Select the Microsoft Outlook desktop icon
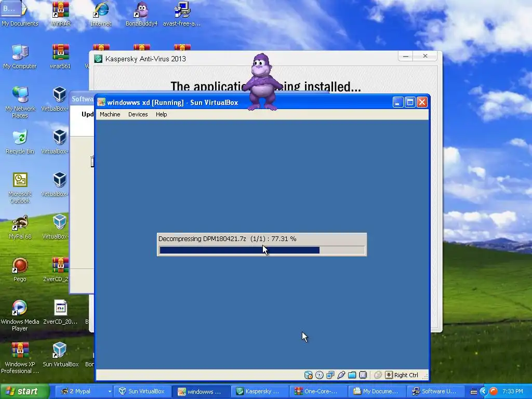The width and height of the screenshot is (532, 399). tap(20, 188)
